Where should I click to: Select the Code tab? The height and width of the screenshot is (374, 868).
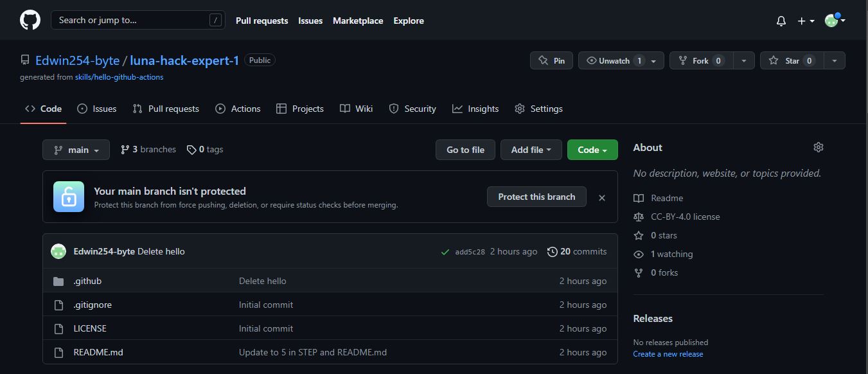43,109
